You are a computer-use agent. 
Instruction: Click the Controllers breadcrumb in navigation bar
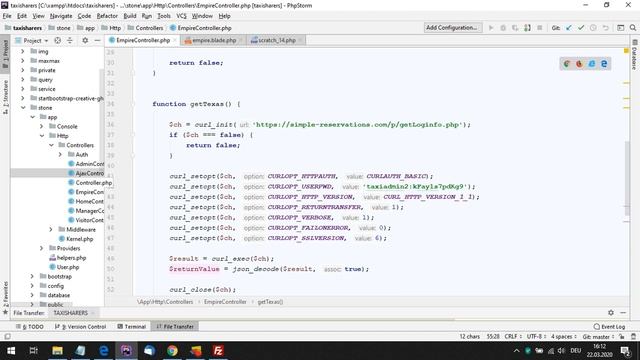point(145,28)
